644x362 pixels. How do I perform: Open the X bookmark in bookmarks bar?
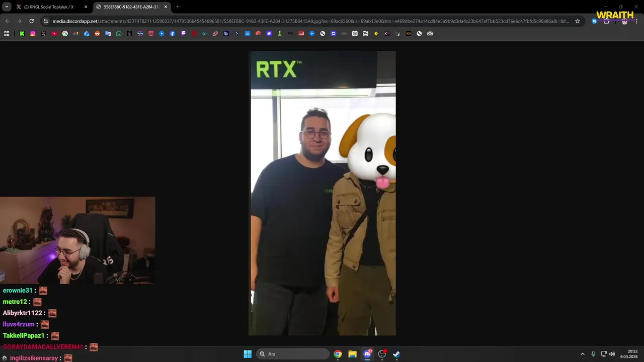[x=44, y=34]
